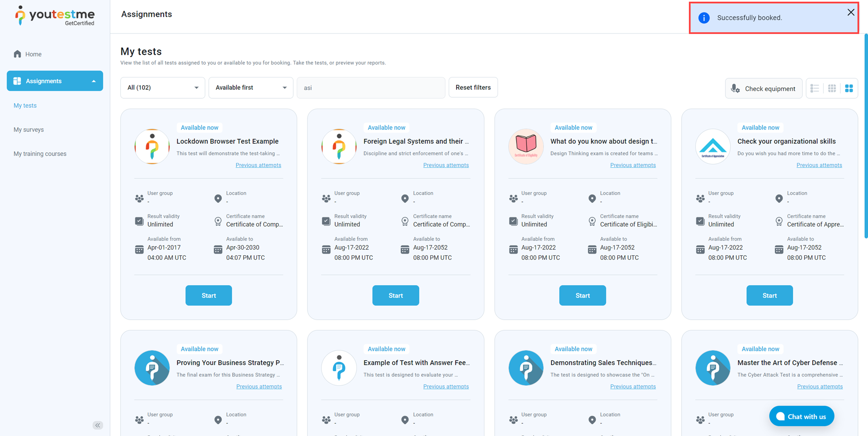Open the All (102) filter dropdown
The width and height of the screenshot is (868, 436).
pos(162,88)
